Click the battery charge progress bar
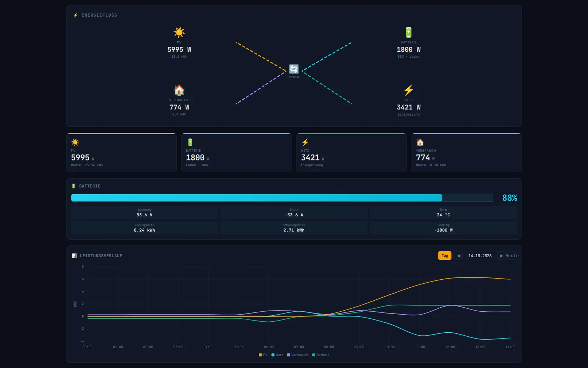This screenshot has height=368, width=588. (x=282, y=198)
